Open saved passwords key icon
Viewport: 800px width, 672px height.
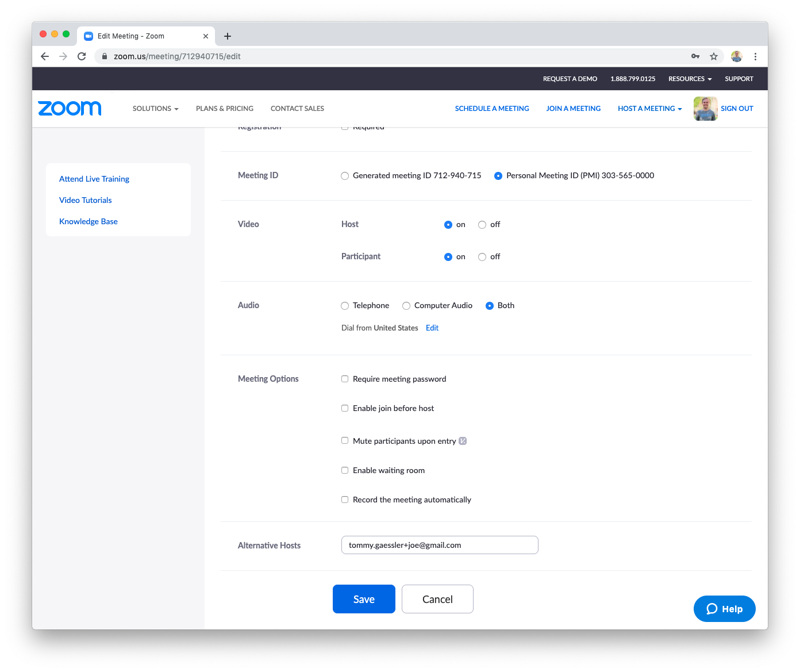[695, 56]
